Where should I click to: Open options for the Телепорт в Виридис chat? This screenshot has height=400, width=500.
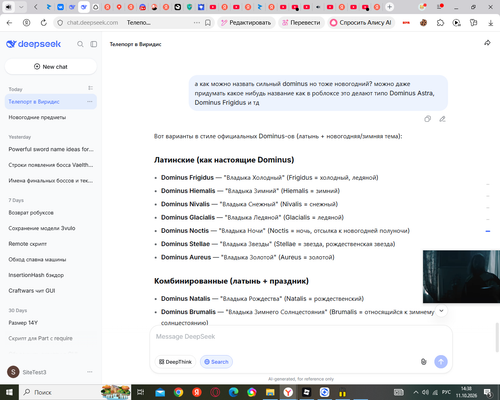(x=90, y=102)
